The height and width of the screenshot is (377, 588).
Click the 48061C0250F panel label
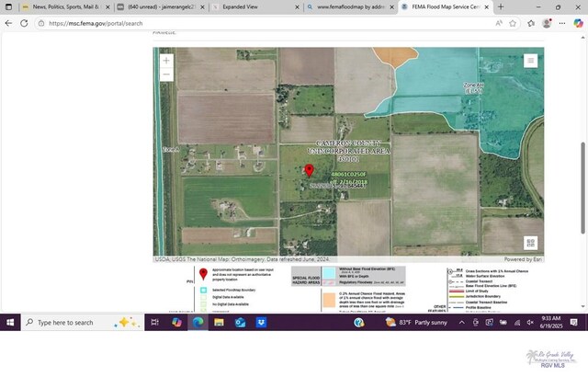(x=348, y=175)
